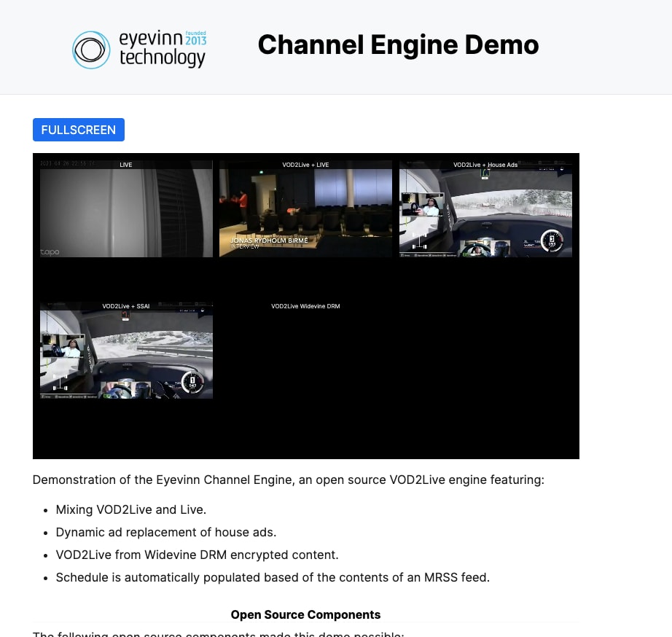Click the "Mixing VOD2Live and Live" bullet text
672x637 pixels.
pyautogui.click(x=130, y=509)
